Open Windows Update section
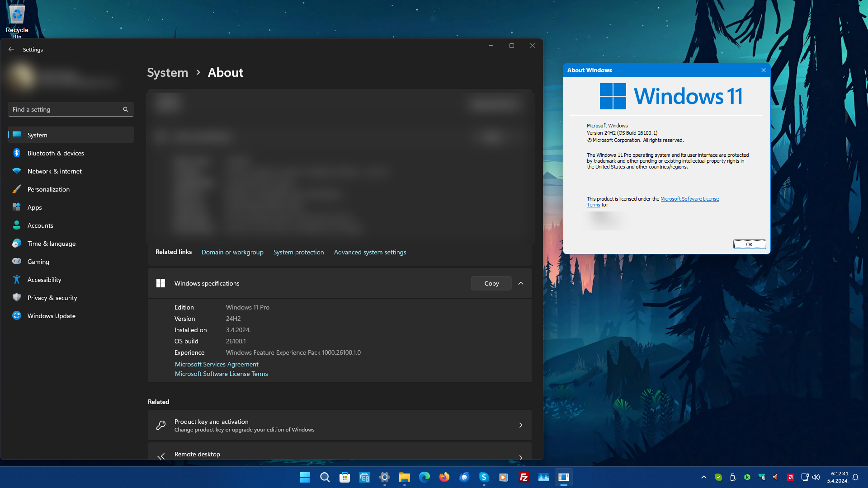 coord(51,316)
